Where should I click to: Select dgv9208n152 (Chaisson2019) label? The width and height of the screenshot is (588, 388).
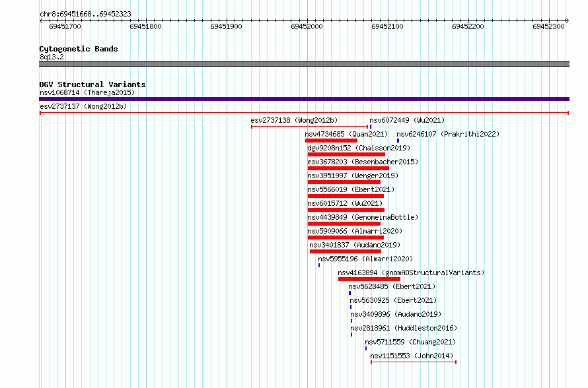[359, 148]
